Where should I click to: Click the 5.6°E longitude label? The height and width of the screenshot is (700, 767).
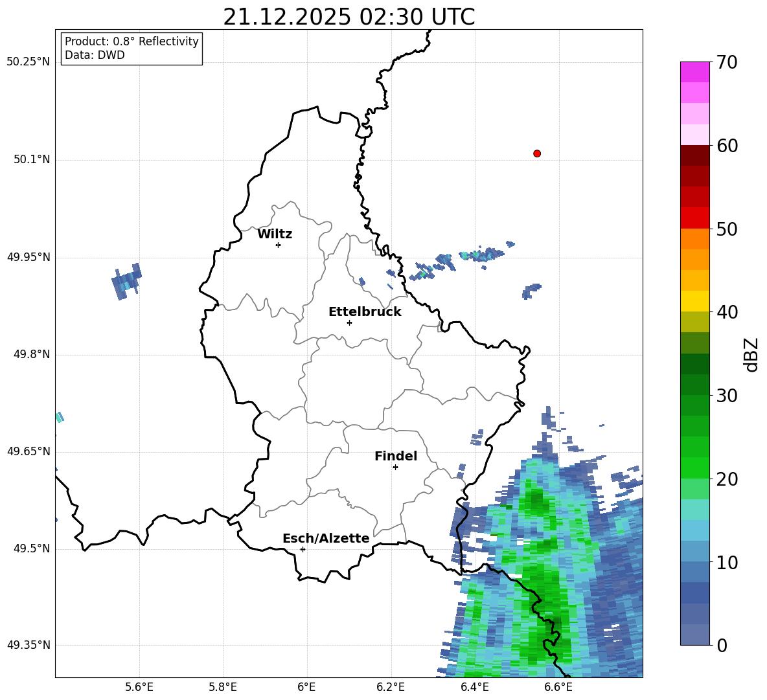(x=139, y=687)
